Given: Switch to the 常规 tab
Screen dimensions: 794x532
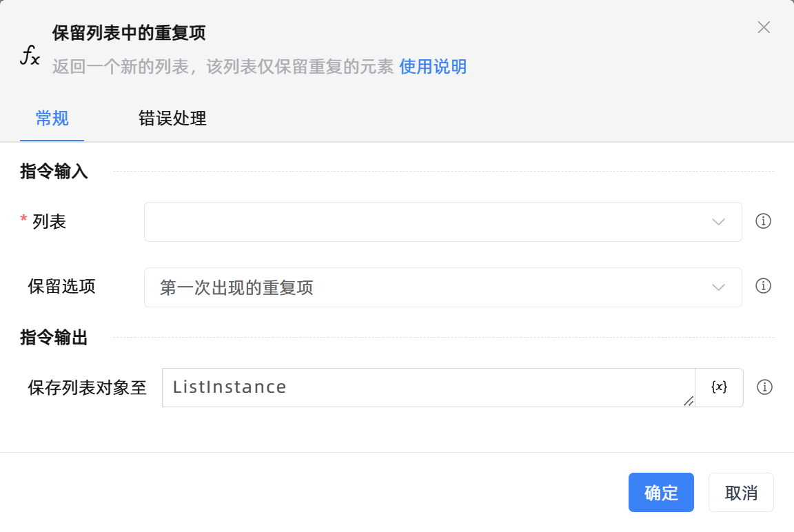Looking at the screenshot, I should pos(52,119).
